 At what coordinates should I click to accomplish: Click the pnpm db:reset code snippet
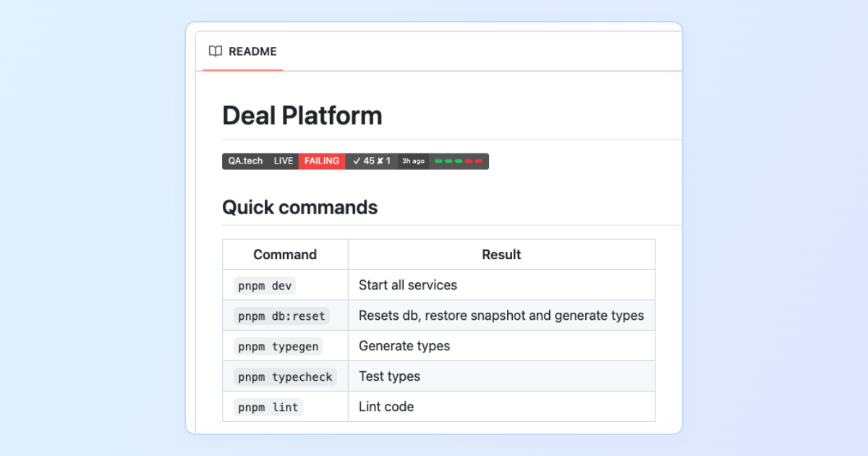[x=281, y=316]
